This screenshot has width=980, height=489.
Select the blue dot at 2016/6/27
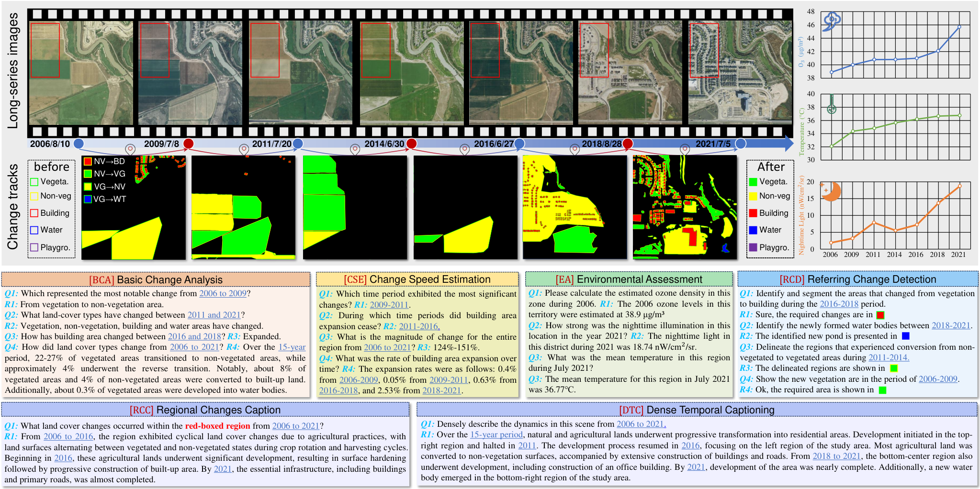(519, 143)
